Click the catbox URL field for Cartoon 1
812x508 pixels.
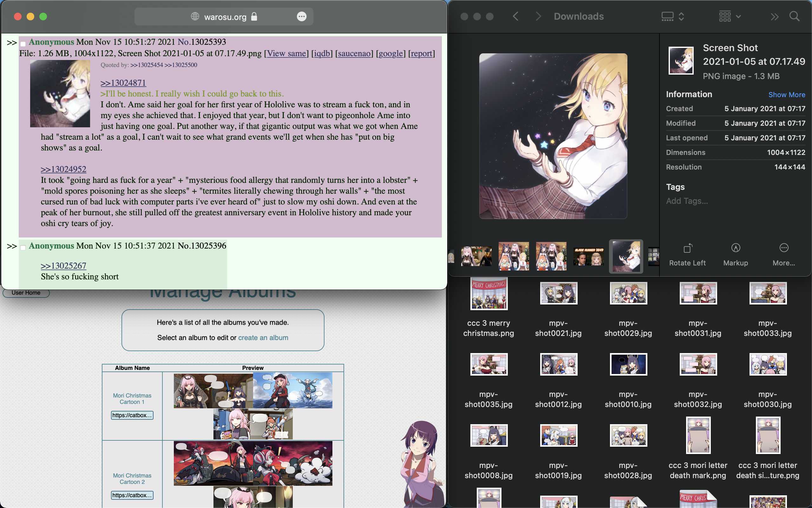click(x=132, y=415)
